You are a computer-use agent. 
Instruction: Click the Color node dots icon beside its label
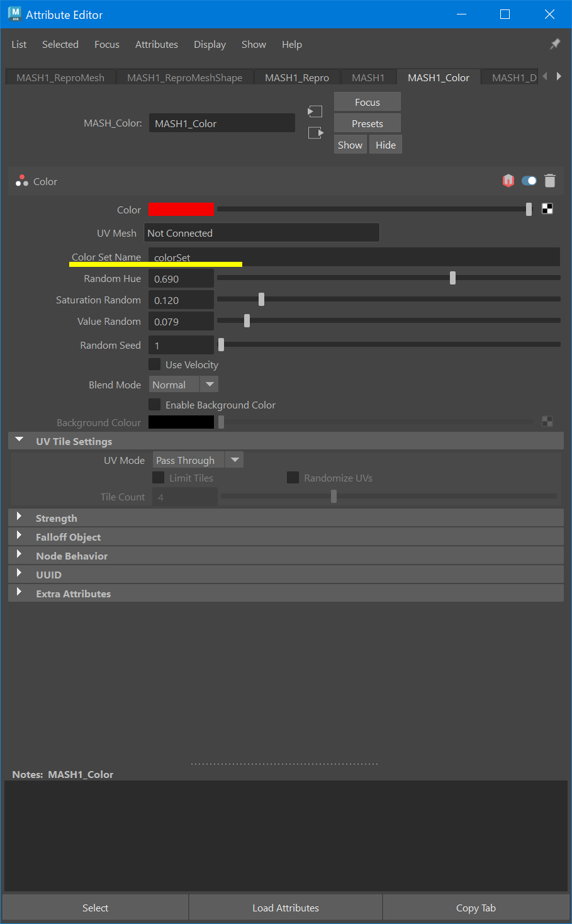[21, 181]
